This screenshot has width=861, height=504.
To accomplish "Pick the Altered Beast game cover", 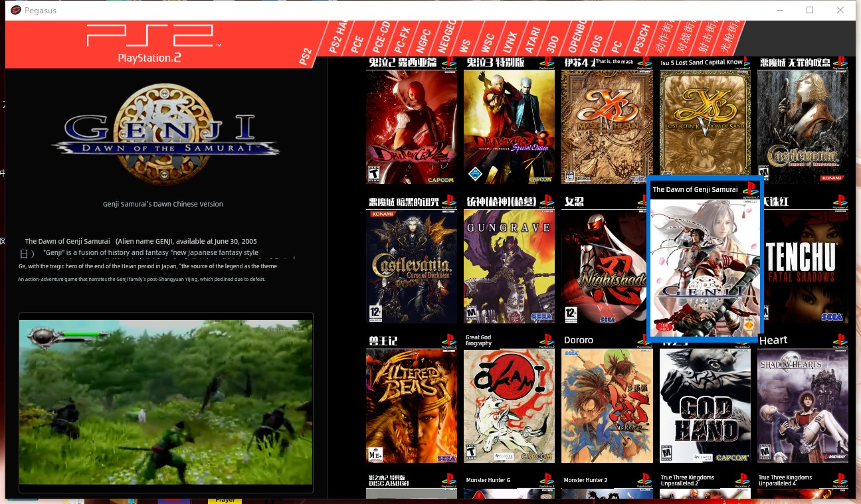I will click(411, 406).
